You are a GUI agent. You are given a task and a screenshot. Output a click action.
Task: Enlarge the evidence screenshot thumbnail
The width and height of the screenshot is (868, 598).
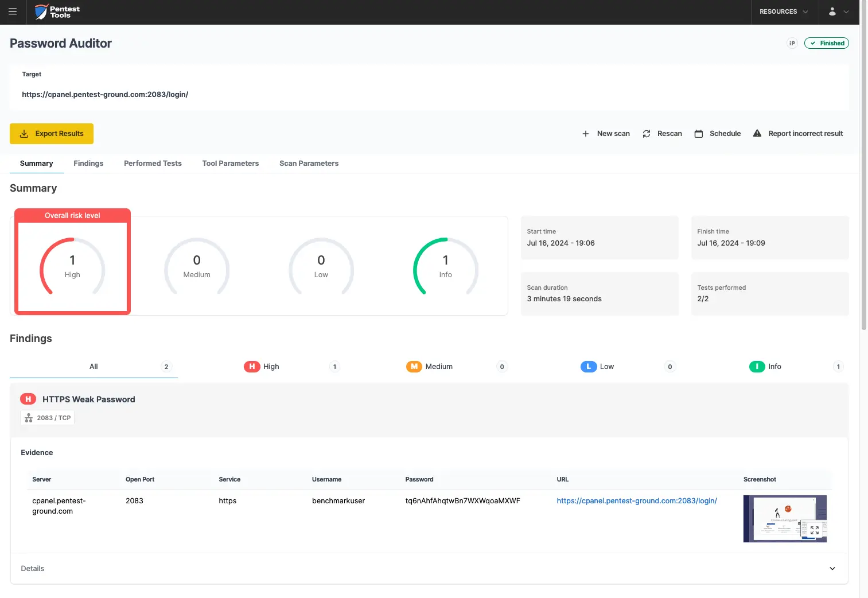(x=785, y=519)
